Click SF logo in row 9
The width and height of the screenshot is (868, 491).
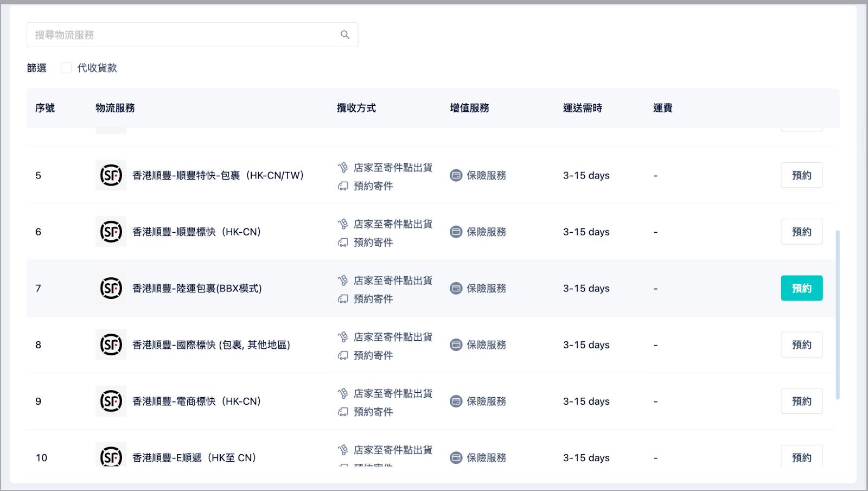pyautogui.click(x=111, y=401)
